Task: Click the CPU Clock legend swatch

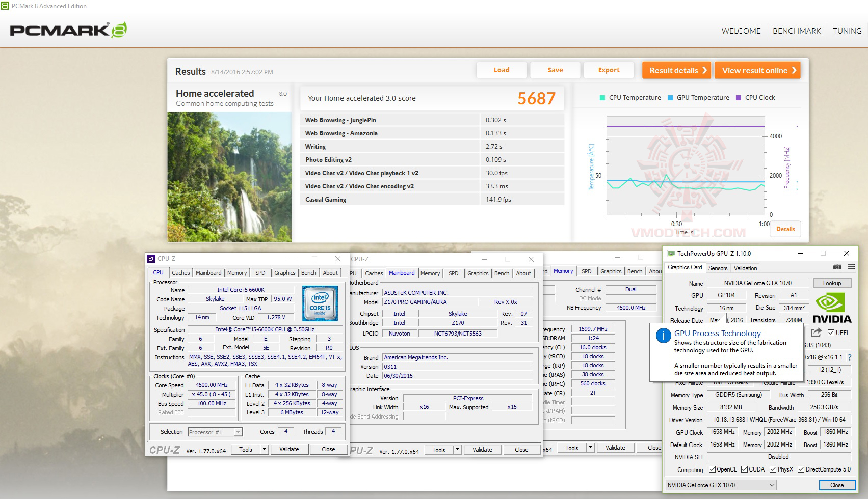Action: pyautogui.click(x=739, y=98)
